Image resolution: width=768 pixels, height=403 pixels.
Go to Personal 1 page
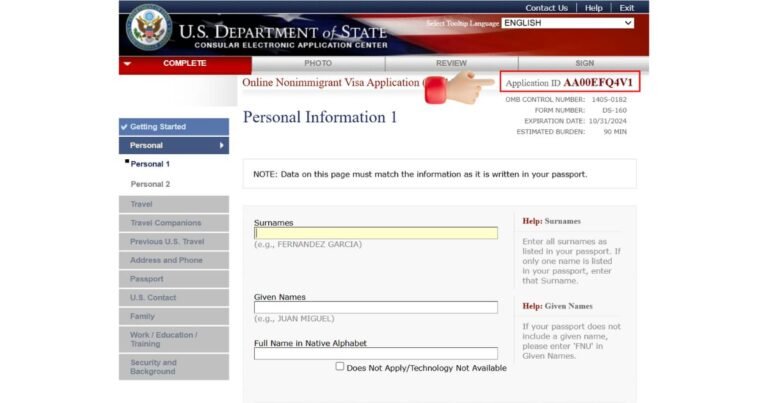pos(150,164)
